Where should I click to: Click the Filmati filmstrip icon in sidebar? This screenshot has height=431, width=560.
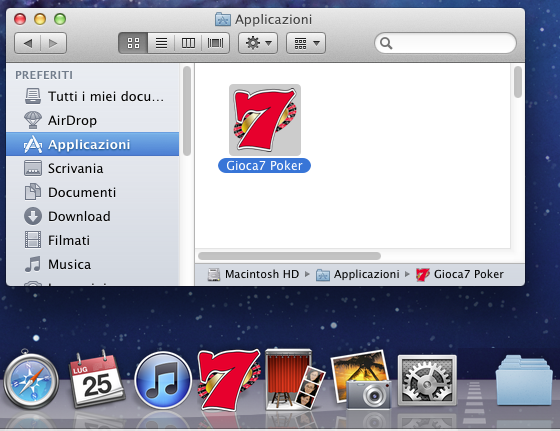click(33, 240)
